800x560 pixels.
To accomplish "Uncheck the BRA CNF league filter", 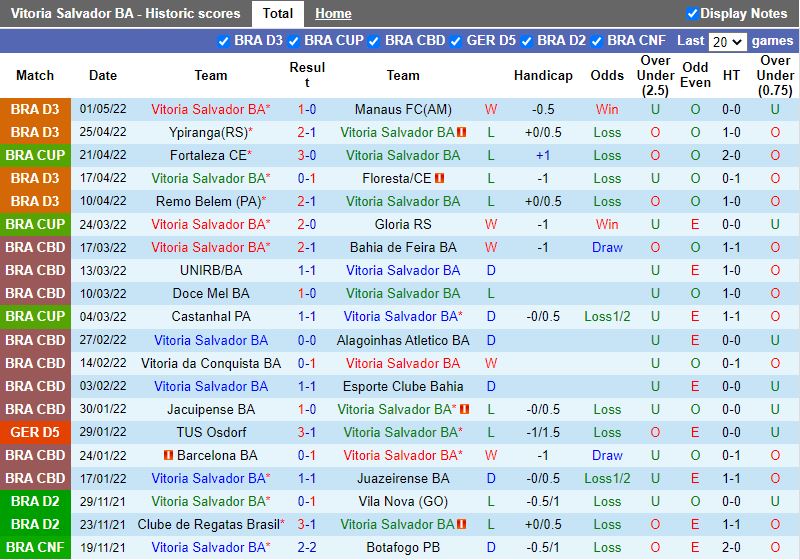I will (597, 41).
